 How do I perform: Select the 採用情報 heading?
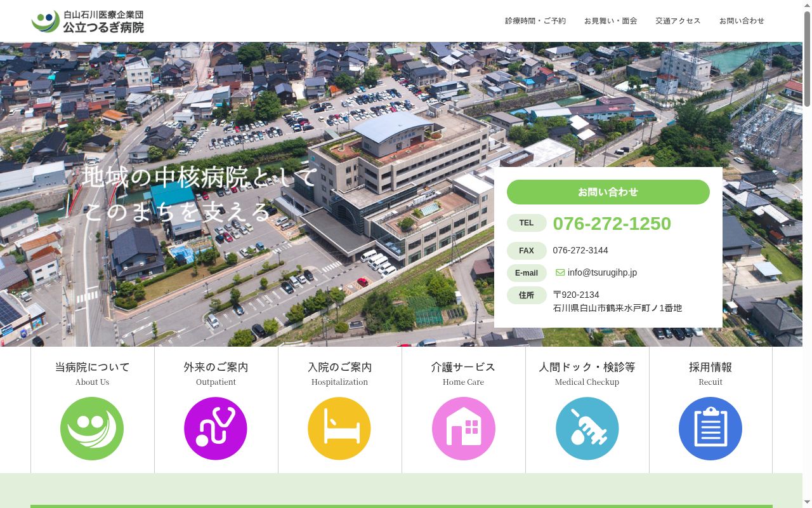coord(710,367)
